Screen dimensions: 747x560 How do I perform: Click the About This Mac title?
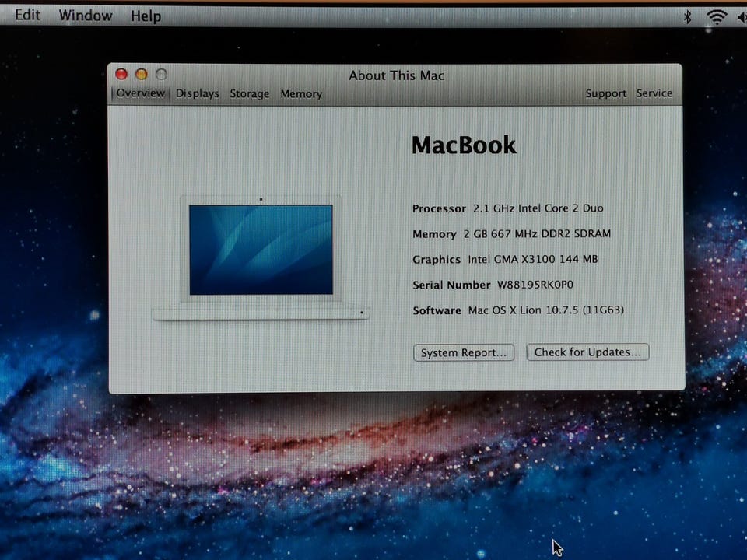click(x=396, y=75)
